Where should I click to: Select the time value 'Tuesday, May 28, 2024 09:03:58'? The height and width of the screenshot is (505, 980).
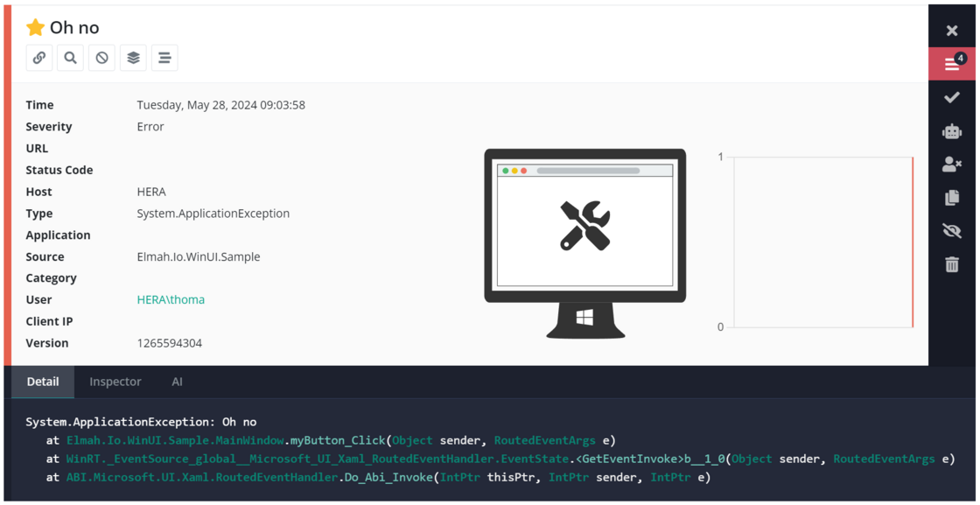[x=220, y=105]
